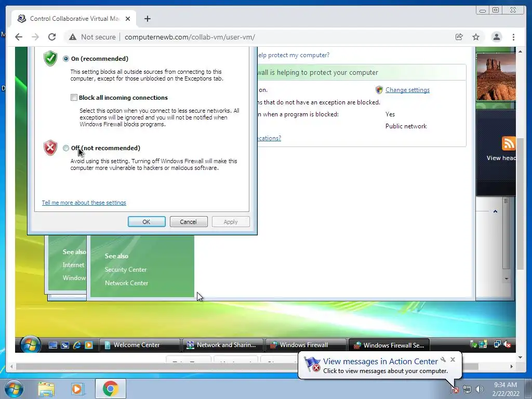Viewport: 532px width, 399px height.
Task: Open the Chrome profile avatar menu
Action: 496,37
